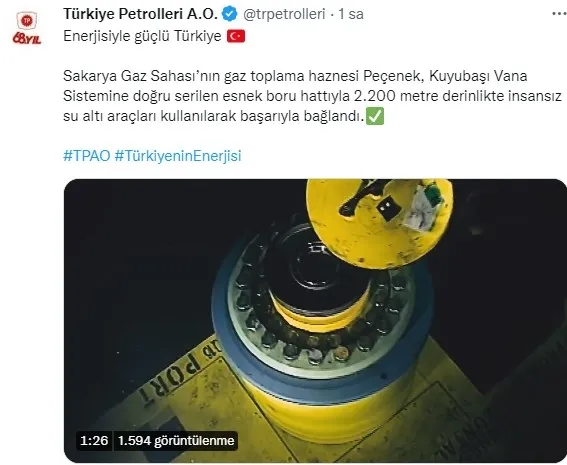The height and width of the screenshot is (465, 567).
Task: Play the embedded underwater video
Action: pyautogui.click(x=315, y=321)
